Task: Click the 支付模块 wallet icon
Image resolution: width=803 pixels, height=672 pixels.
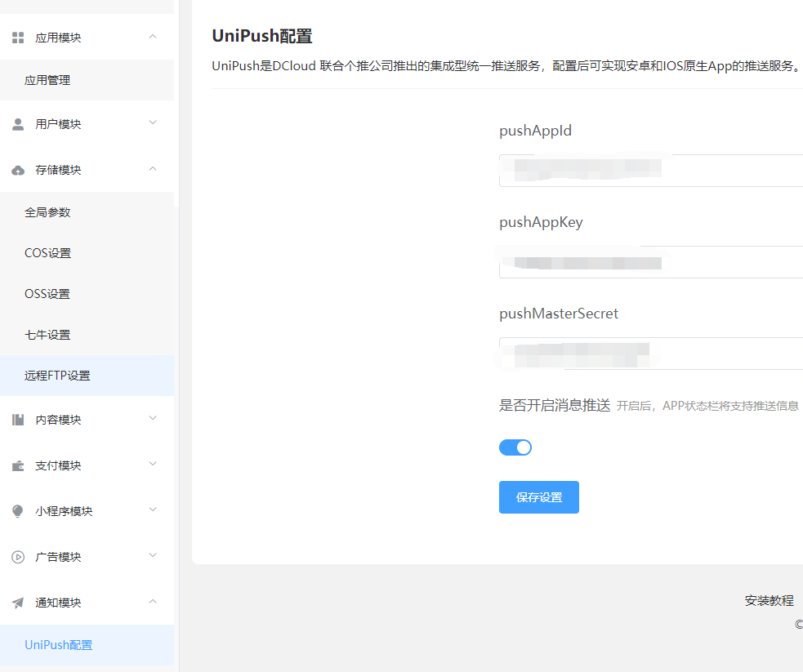Action: tap(18, 465)
